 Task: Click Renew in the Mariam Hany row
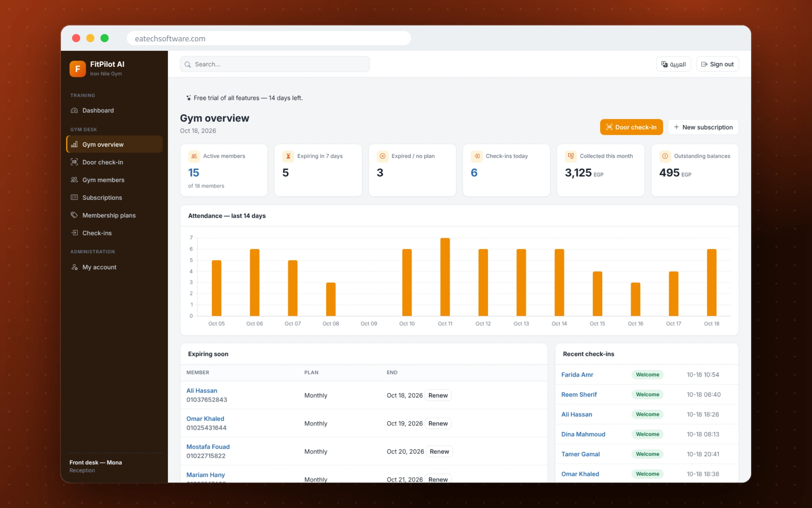coord(438,479)
